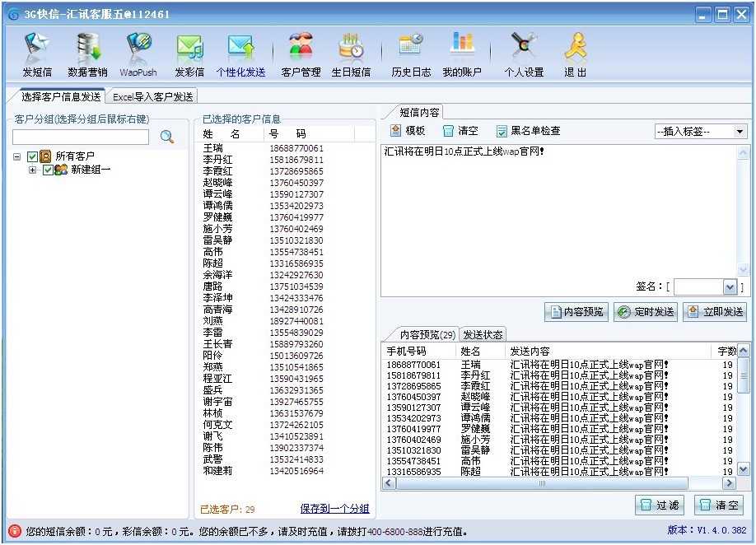Viewport: 756px width, 545px height.
Task: Open the 发短信 send SMS tool
Action: pyautogui.click(x=37, y=55)
